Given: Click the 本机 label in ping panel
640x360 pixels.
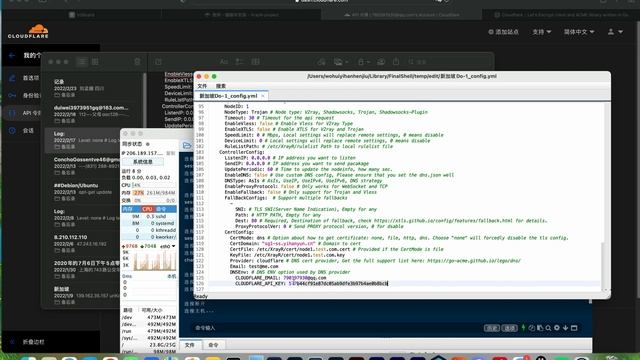Looking at the screenshot, I should (x=172, y=276).
